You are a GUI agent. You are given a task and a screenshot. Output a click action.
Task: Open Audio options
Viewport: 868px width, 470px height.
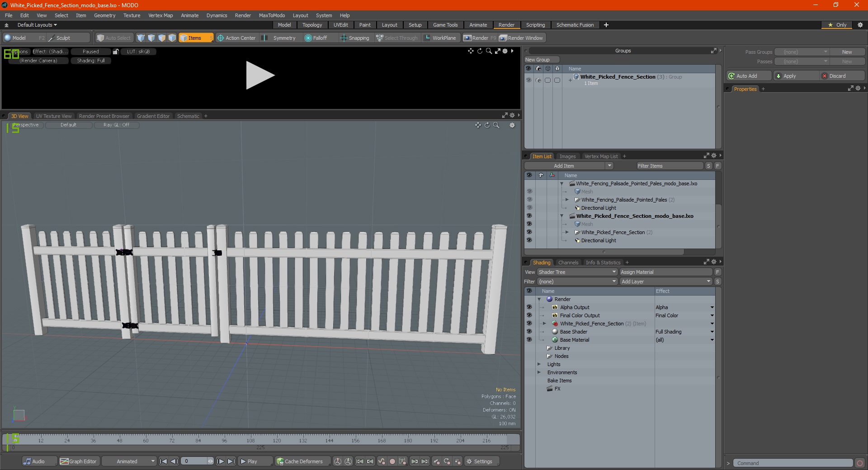[39, 461]
